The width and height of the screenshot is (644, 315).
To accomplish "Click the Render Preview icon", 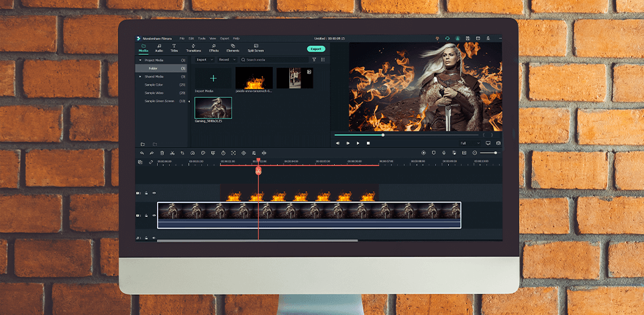I will [423, 153].
